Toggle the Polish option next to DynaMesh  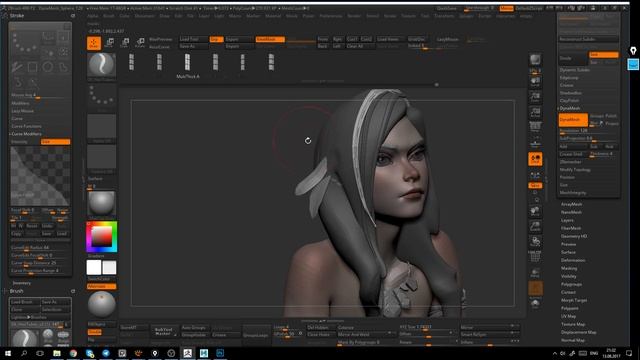coord(611,116)
